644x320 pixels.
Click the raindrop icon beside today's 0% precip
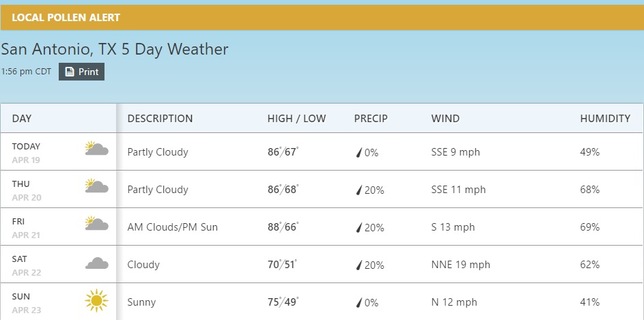359,153
